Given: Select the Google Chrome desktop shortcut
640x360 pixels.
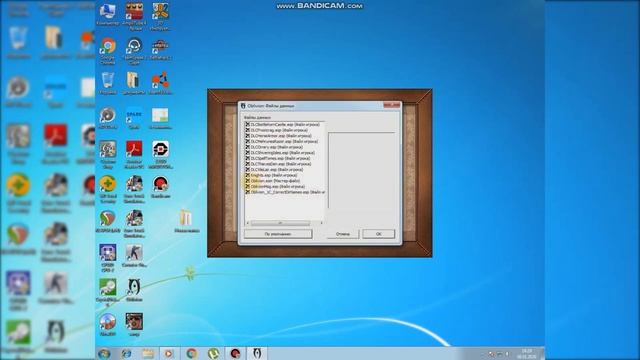Looking at the screenshot, I should [x=108, y=51].
